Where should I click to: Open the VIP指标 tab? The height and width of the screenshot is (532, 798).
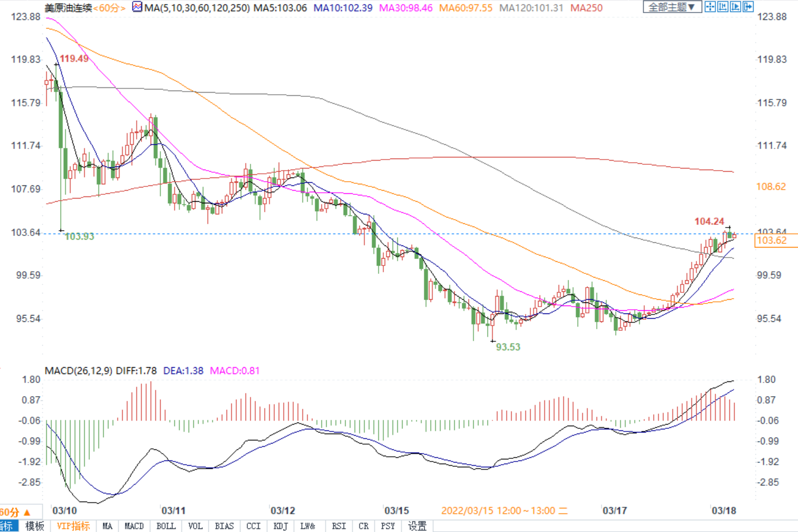tap(73, 526)
